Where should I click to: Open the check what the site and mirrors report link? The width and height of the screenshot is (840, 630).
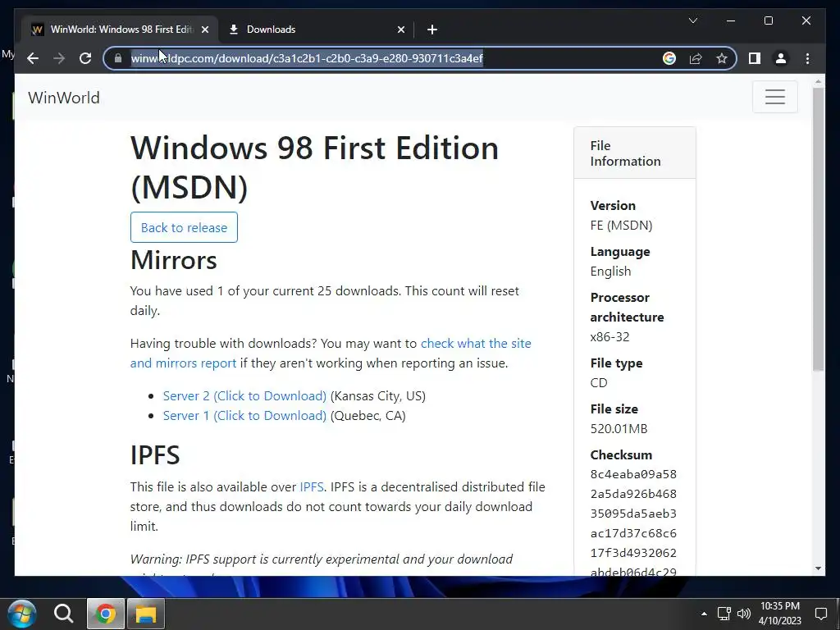point(331,353)
